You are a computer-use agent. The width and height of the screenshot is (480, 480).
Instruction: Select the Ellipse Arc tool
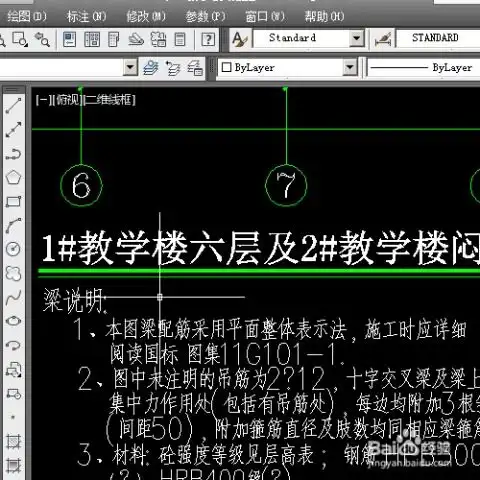tap(14, 345)
